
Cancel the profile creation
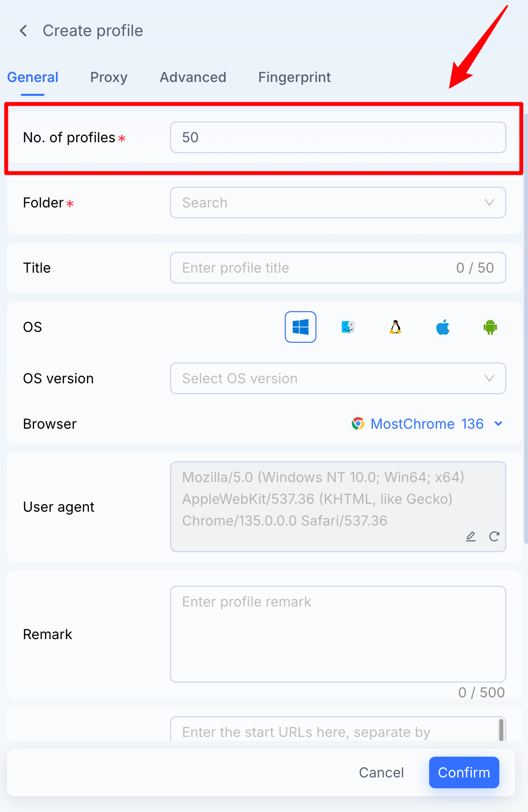[x=382, y=772]
